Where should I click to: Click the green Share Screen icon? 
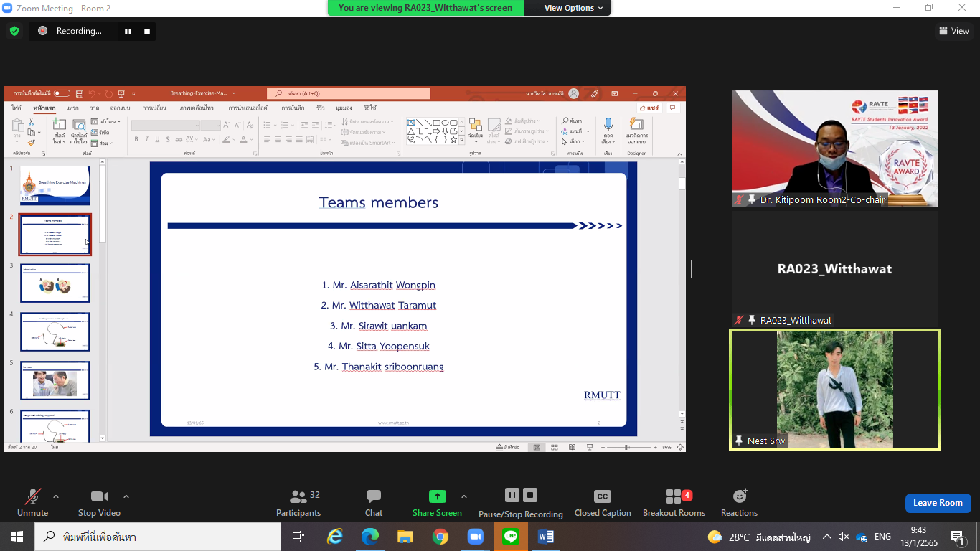437,496
